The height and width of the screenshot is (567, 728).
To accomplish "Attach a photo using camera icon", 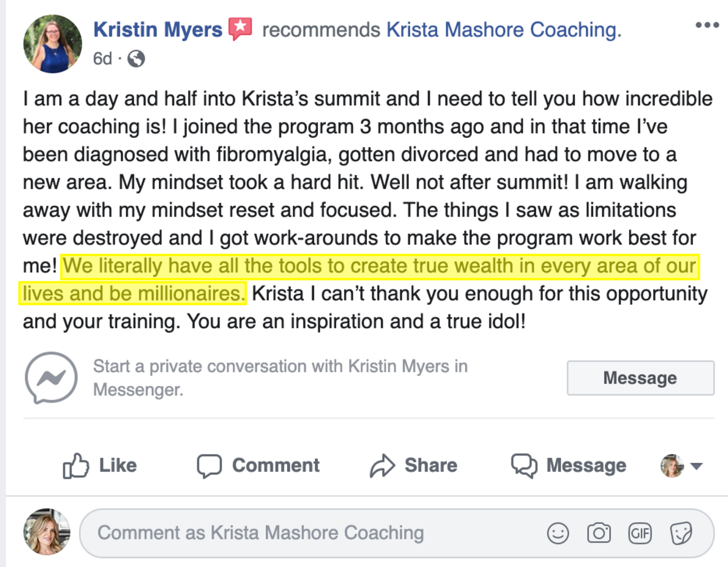I will [599, 533].
